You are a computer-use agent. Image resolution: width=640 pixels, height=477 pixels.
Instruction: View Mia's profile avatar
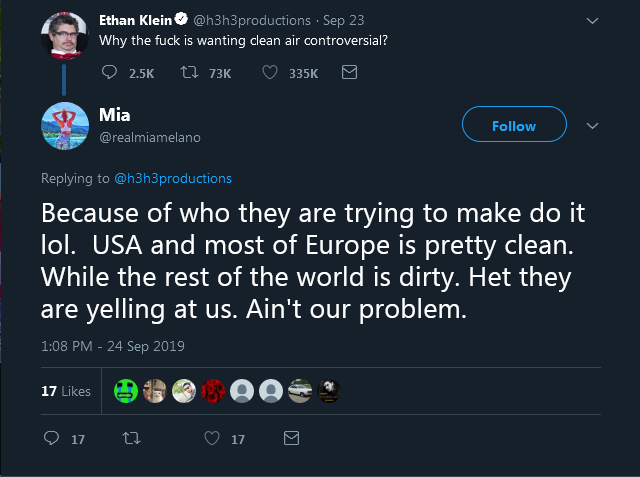coord(66,128)
